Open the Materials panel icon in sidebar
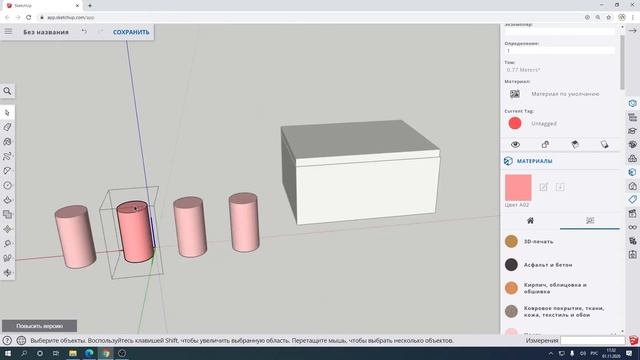This screenshot has width=640, height=360. pos(633,172)
